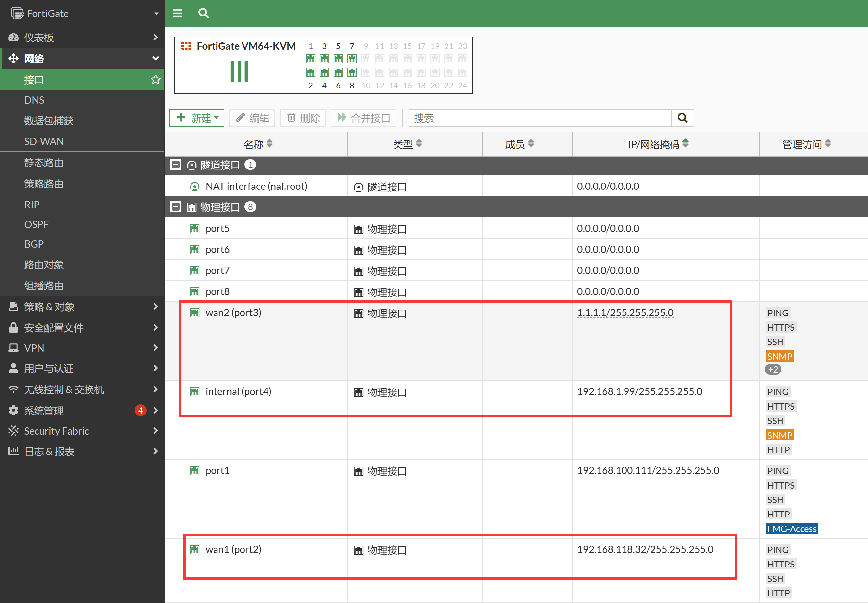Collapse the 隧道接口 group
The width and height of the screenshot is (868, 603).
[175, 165]
